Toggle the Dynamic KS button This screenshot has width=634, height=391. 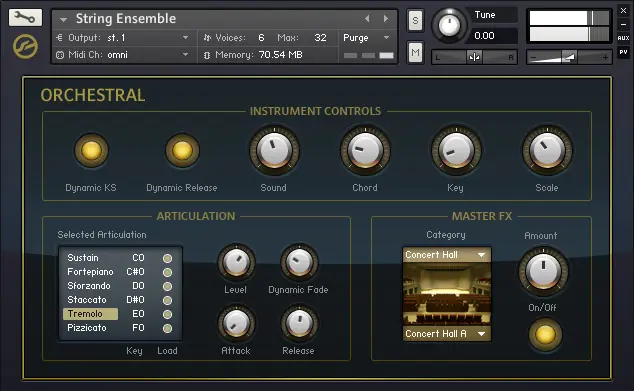pyautogui.click(x=91, y=150)
